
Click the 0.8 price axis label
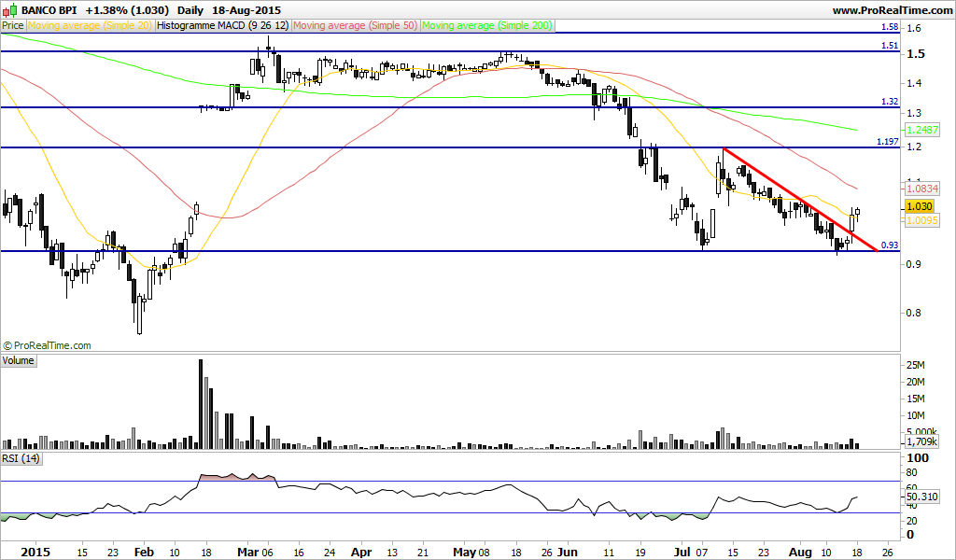(915, 314)
